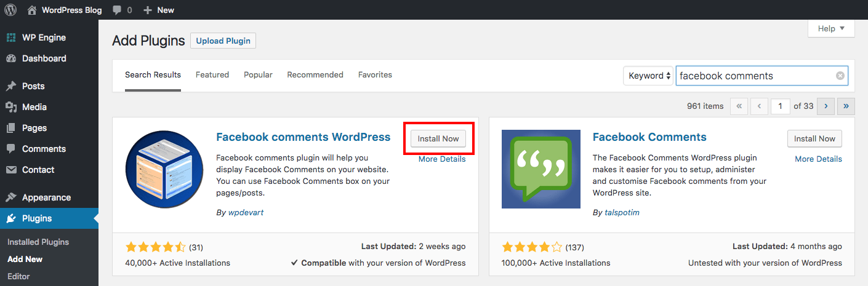Open the Keyword search type dropdown
Viewport: 868px width, 286px height.
(x=648, y=76)
